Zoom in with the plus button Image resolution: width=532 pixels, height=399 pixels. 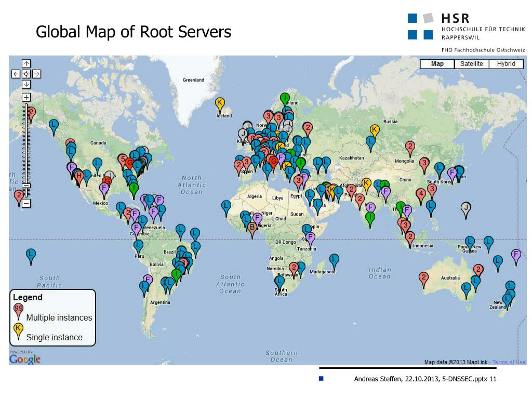(26, 97)
